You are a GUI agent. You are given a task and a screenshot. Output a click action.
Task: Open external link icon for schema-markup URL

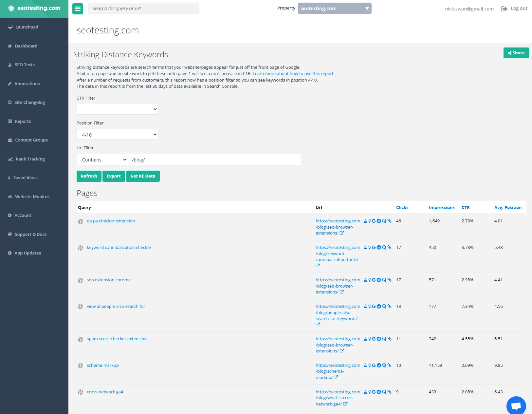[336, 378]
